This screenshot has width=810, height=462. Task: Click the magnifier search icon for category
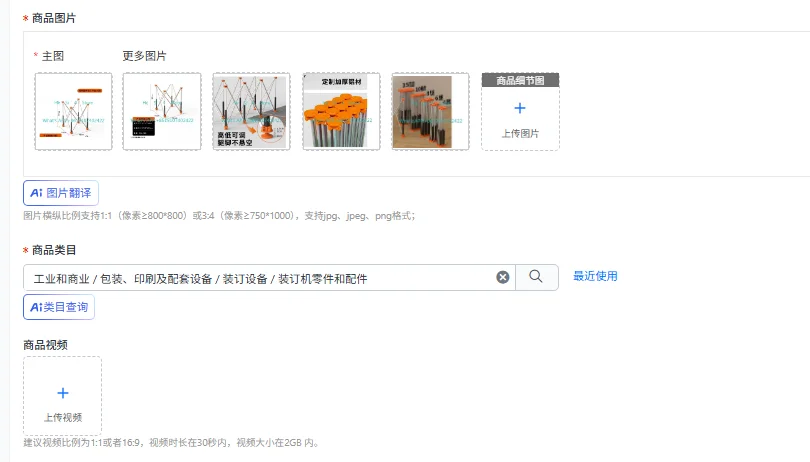pos(536,277)
